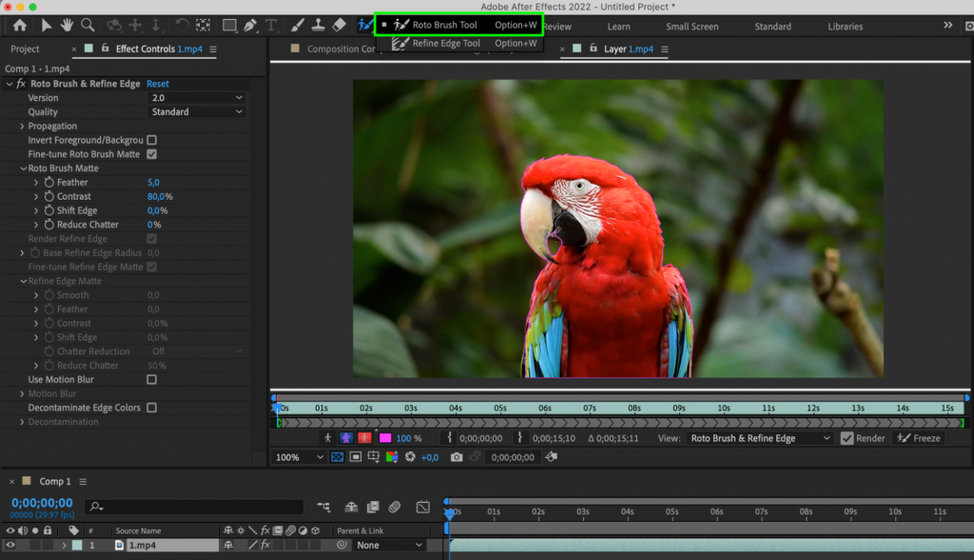Select the Zoom tool
974x560 pixels.
tap(88, 26)
